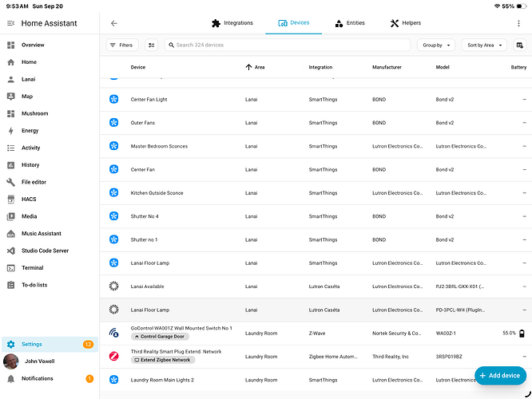Open the Mushroom dashboard
The height and width of the screenshot is (399, 532).
pyautogui.click(x=50, y=113)
